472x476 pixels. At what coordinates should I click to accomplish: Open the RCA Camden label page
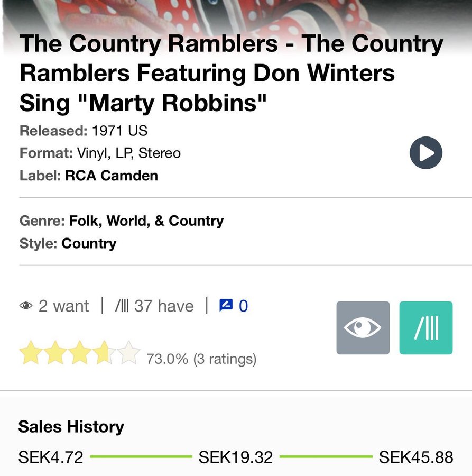[x=112, y=176]
